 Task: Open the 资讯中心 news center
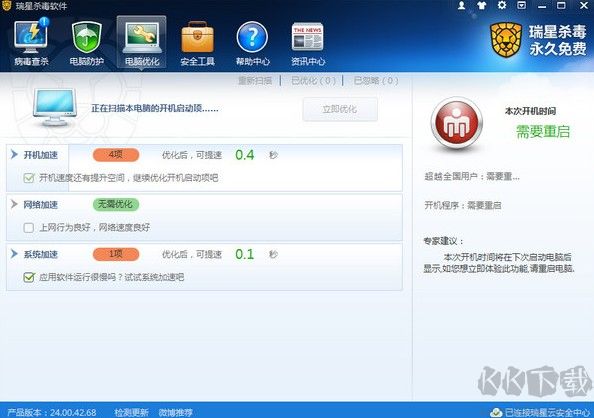click(308, 43)
